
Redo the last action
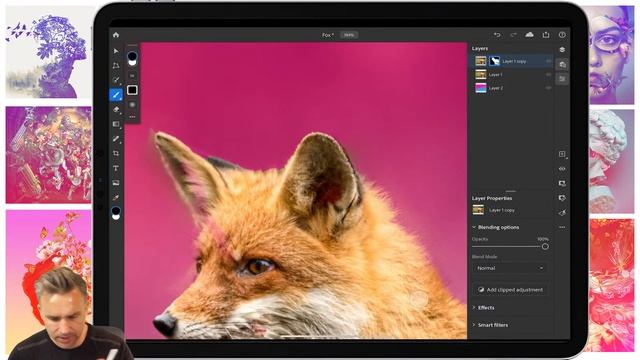[x=513, y=35]
